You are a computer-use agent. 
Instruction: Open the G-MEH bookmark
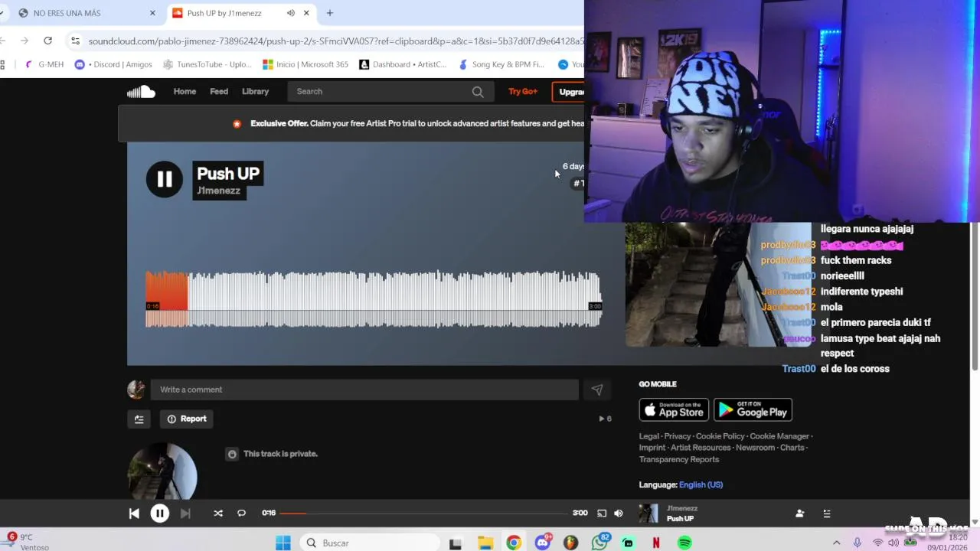44,64
